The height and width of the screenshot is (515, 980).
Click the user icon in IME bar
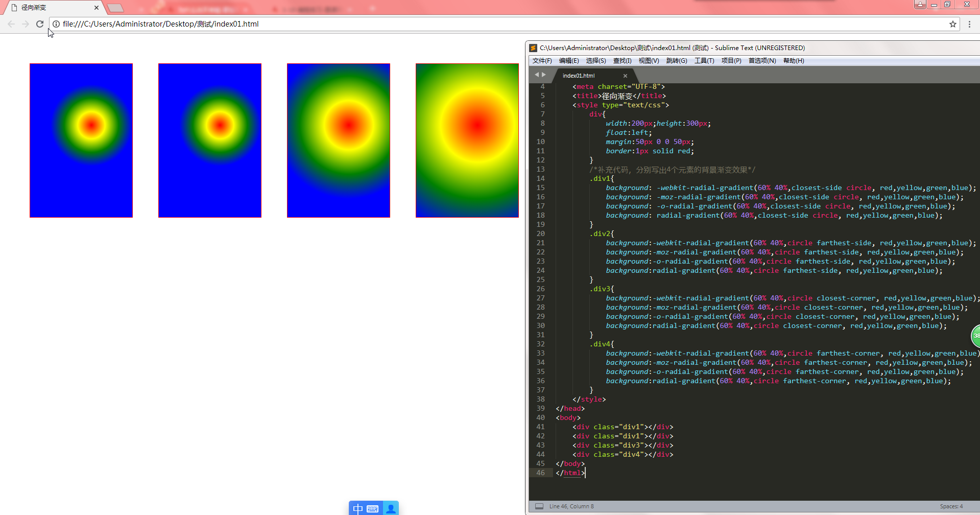pos(391,508)
